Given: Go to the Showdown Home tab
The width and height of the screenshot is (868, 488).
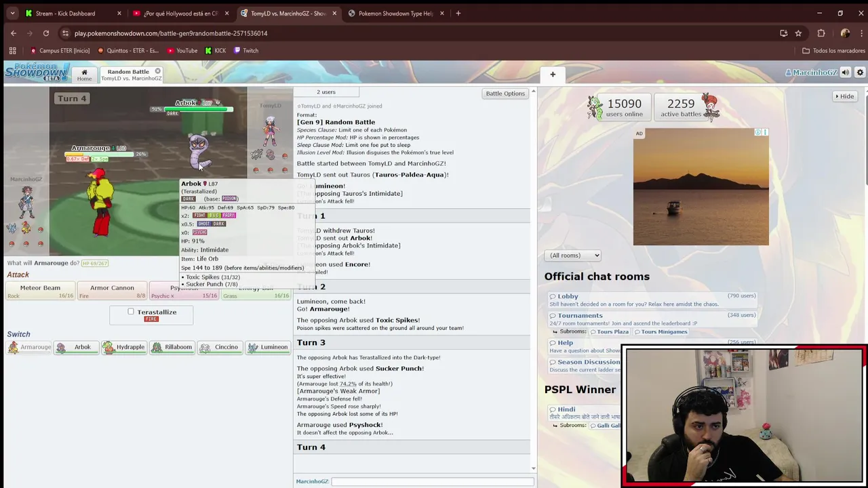Looking at the screenshot, I should (x=84, y=75).
